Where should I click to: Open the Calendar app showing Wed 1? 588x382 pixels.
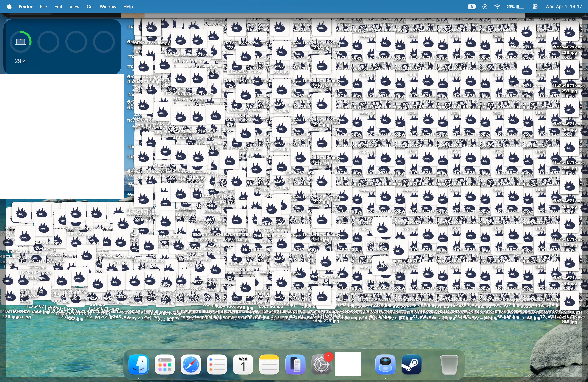coord(243,364)
